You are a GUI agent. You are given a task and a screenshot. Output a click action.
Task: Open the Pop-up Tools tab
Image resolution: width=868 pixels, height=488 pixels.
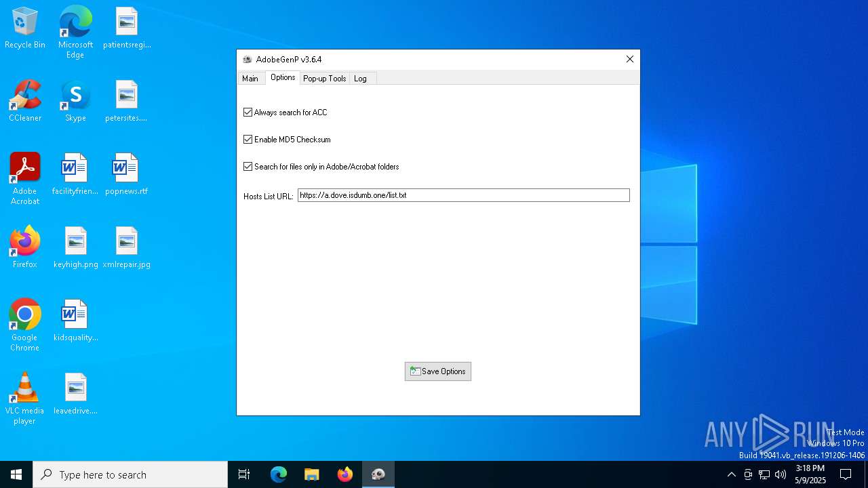(325, 79)
